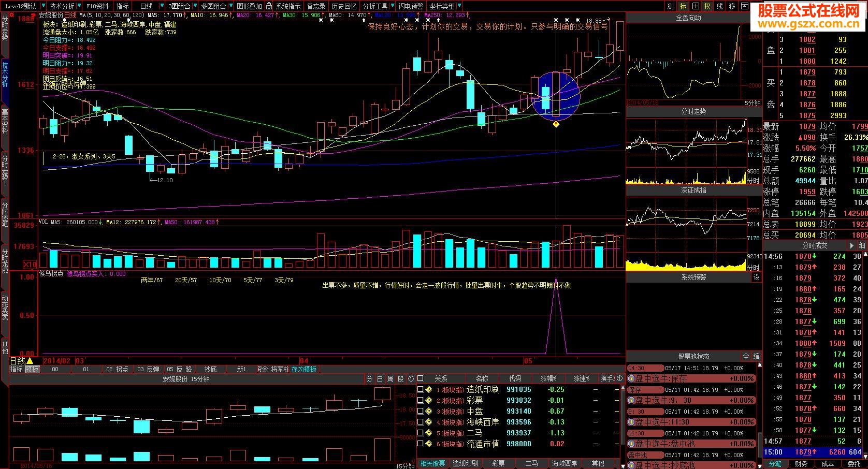Click the 模板 button next to 指标
Viewport: 868px width, 469px height.
pyautogui.click(x=32, y=369)
